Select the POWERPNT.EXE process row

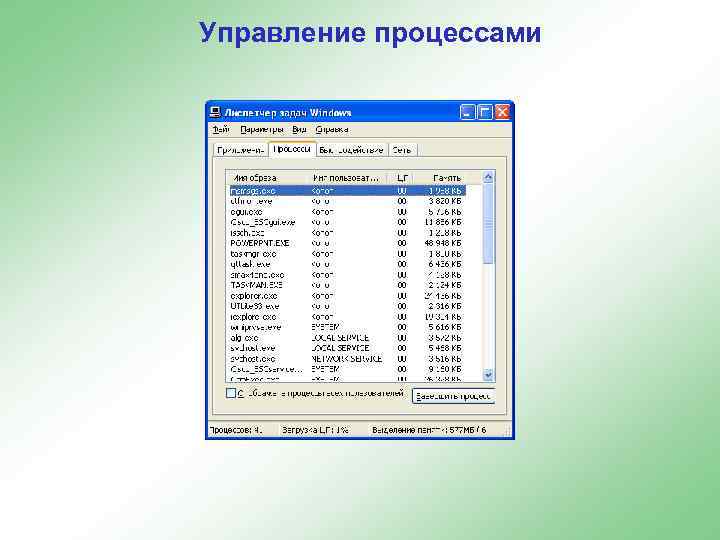coord(348,243)
